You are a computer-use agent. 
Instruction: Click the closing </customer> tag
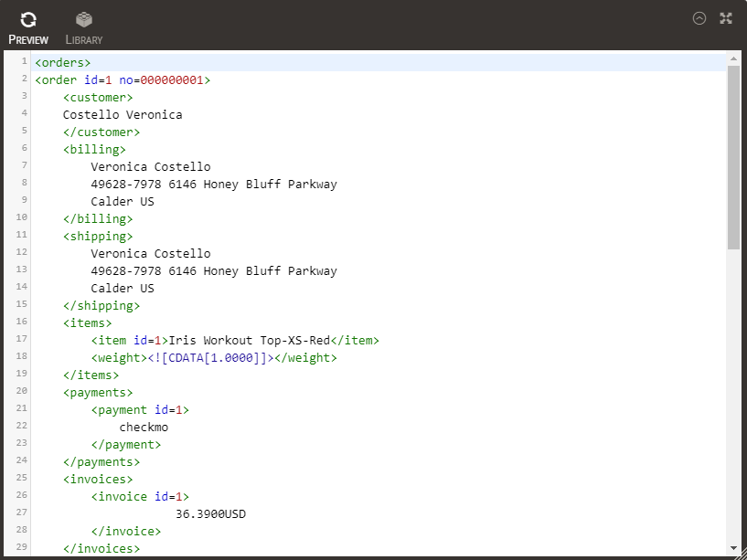(x=101, y=132)
